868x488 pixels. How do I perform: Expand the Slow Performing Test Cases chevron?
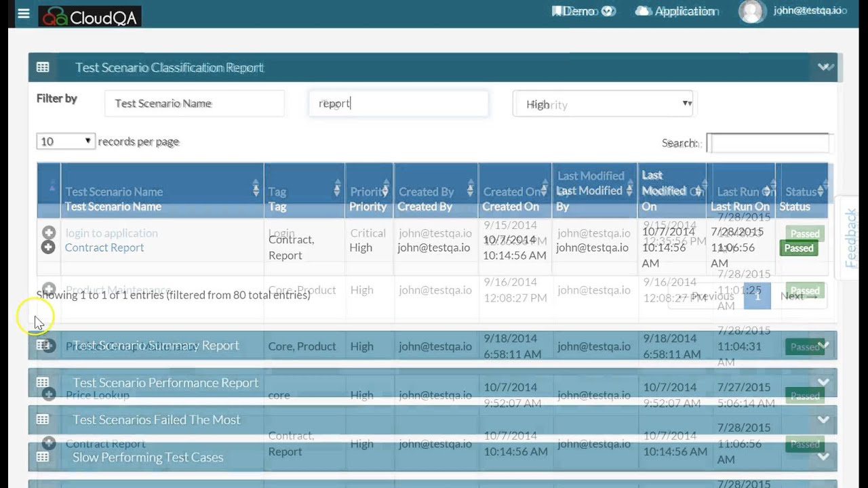pos(823,457)
